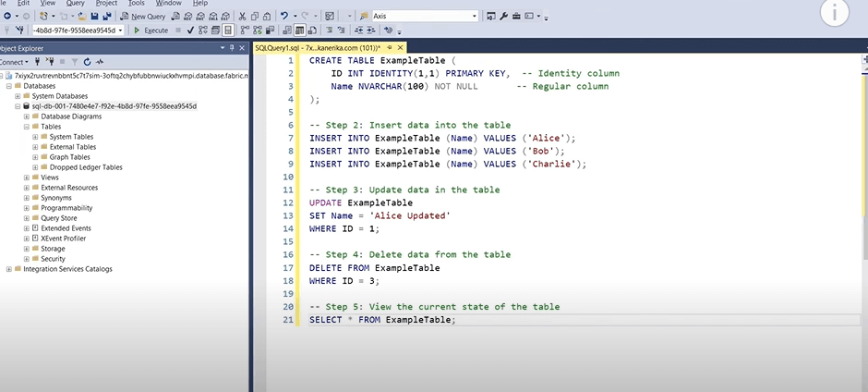Select the Query Store tree item
This screenshot has width=868, height=392.
click(x=59, y=218)
